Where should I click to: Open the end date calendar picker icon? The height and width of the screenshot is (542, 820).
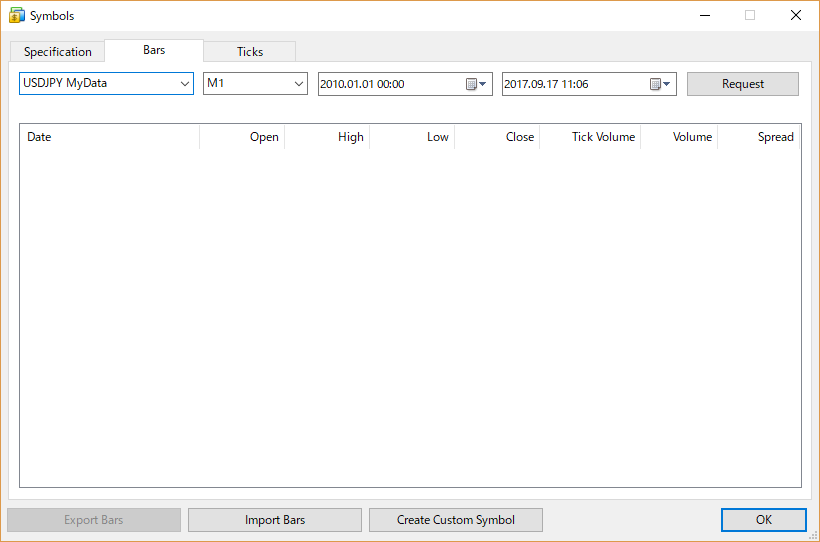660,85
